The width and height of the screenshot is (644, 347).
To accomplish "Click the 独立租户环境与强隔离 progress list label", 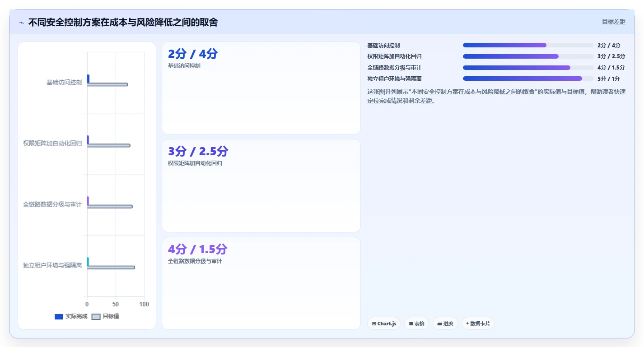I will tap(394, 79).
